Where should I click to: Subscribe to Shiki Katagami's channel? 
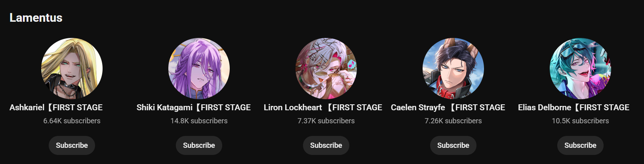pos(199,145)
